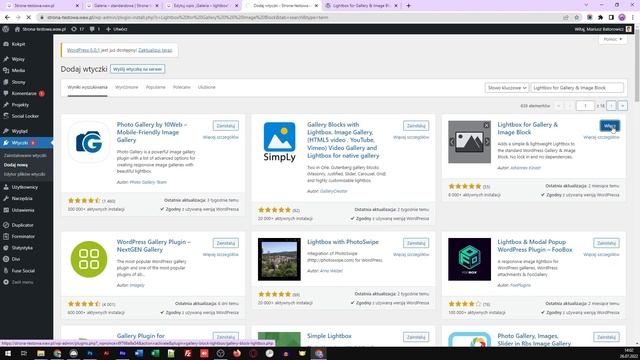Screen dimensions: 640x360
Task: Click the plugin search input field
Action: point(577,88)
